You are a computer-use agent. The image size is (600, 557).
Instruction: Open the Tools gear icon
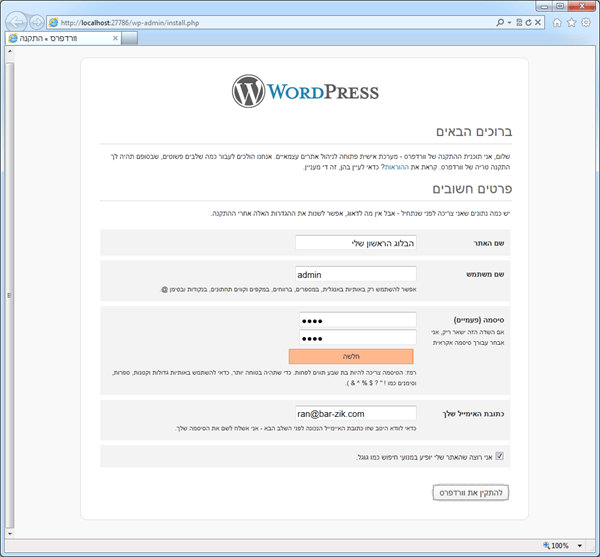tap(586, 23)
